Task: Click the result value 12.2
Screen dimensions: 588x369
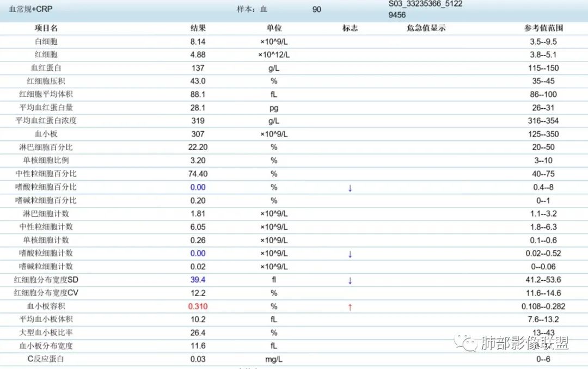Action: (x=198, y=293)
